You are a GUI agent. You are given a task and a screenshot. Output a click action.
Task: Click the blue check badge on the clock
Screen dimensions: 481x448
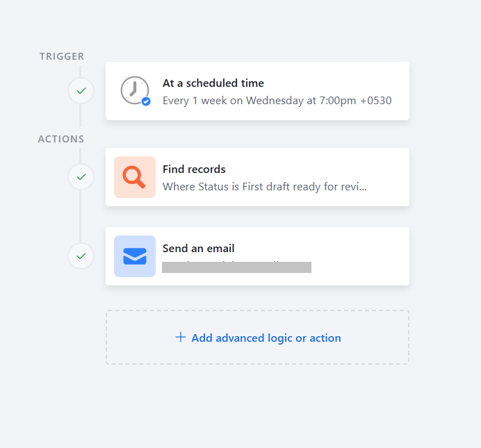point(146,101)
